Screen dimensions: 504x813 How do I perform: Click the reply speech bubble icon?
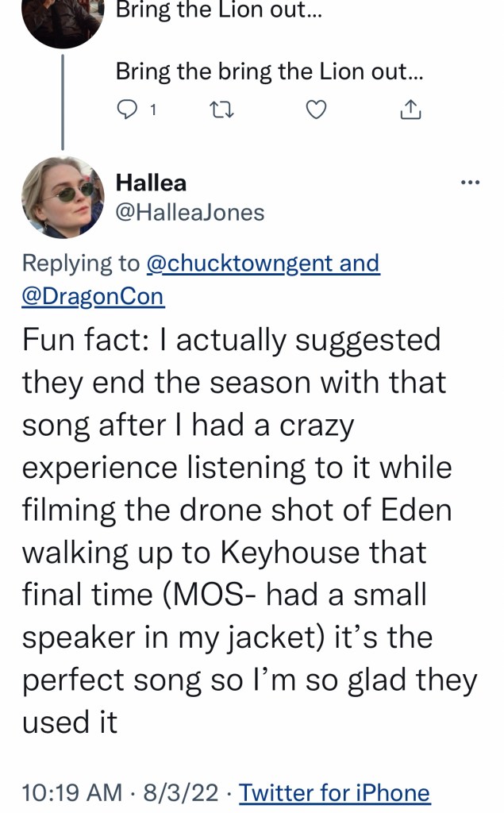[127, 110]
